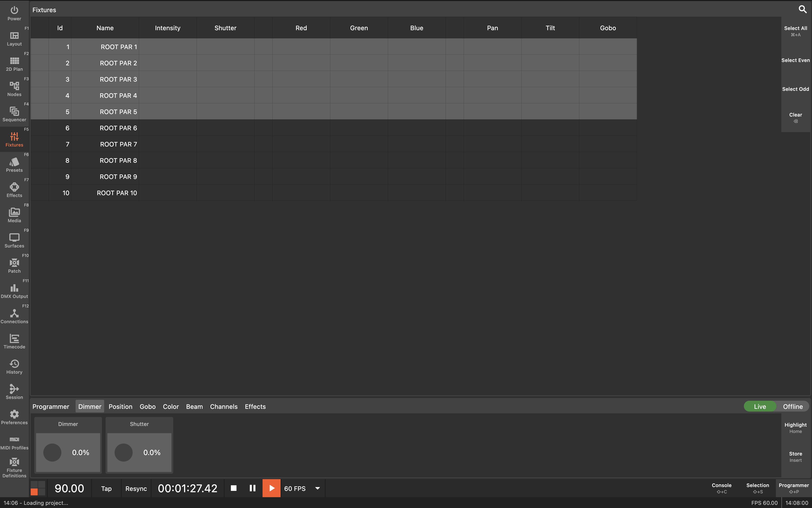The width and height of the screenshot is (812, 508).
Task: Switch to the Color tab
Action: (170, 406)
